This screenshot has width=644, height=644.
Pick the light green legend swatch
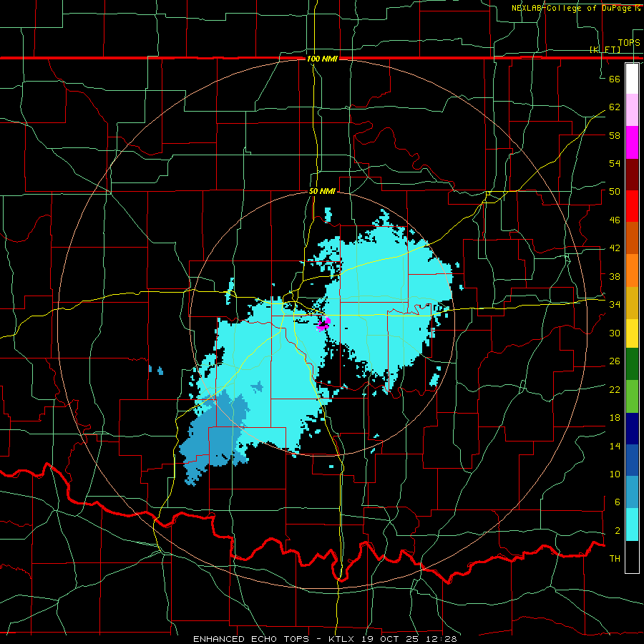coord(632,396)
